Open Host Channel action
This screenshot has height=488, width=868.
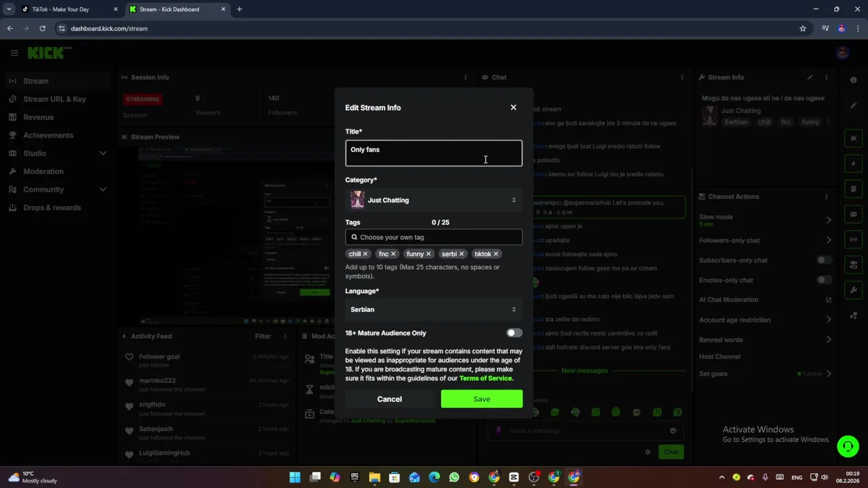pyautogui.click(x=719, y=357)
